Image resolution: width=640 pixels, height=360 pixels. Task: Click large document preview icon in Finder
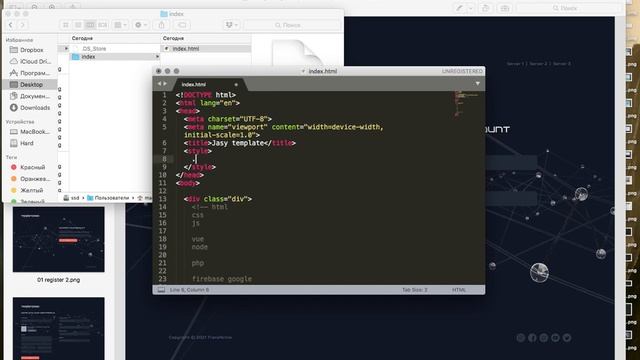[x=297, y=52]
